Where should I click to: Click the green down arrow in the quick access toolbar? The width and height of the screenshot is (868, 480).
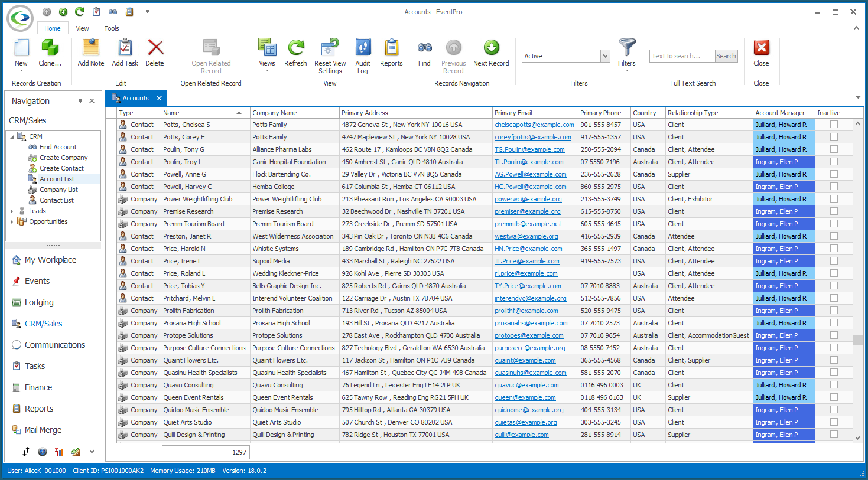(63, 12)
